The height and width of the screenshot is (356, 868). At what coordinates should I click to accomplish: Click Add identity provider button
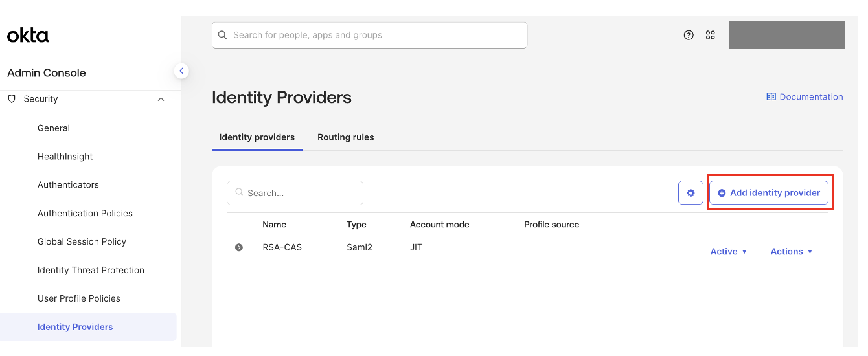769,193
